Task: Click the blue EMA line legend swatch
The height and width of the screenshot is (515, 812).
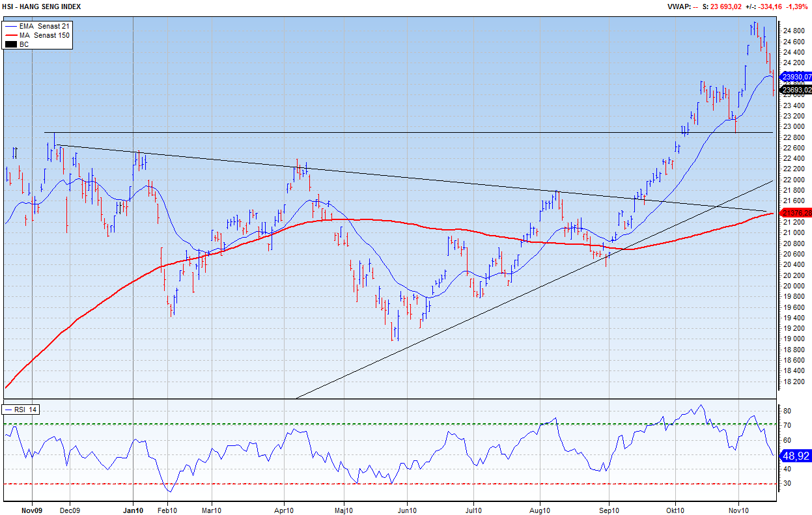Action: (11, 26)
